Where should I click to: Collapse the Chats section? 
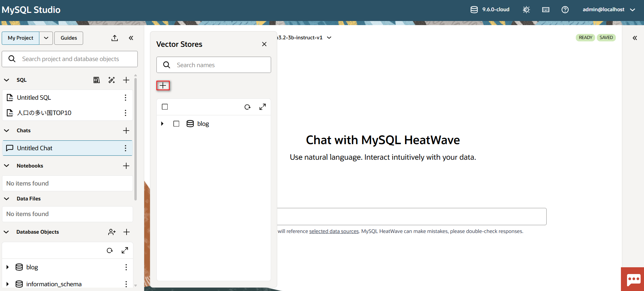[x=6, y=131]
